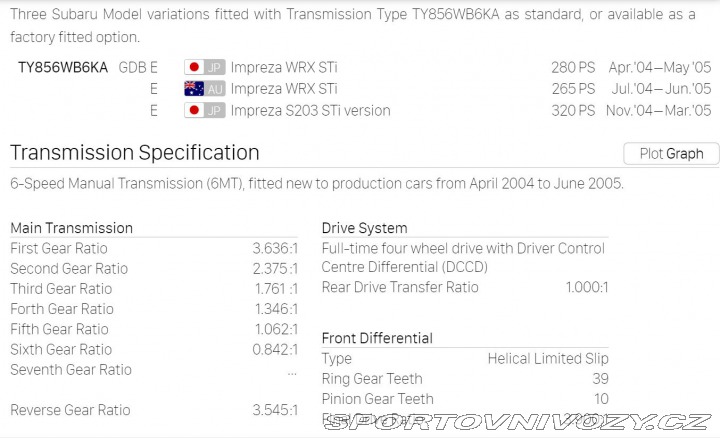Click the Front Differential section header
720x438 pixels.
377,338
